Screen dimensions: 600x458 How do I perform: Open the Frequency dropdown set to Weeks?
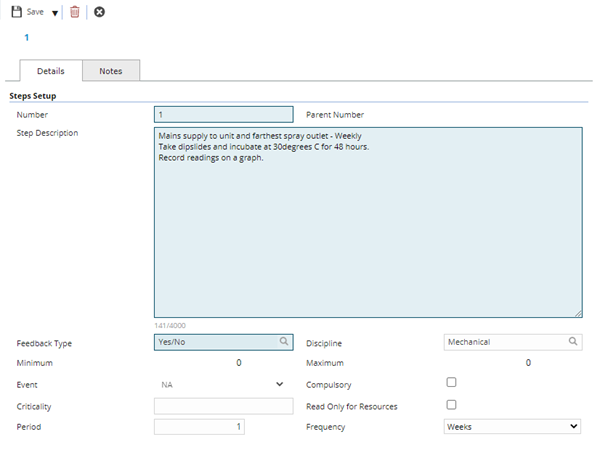tap(512, 427)
